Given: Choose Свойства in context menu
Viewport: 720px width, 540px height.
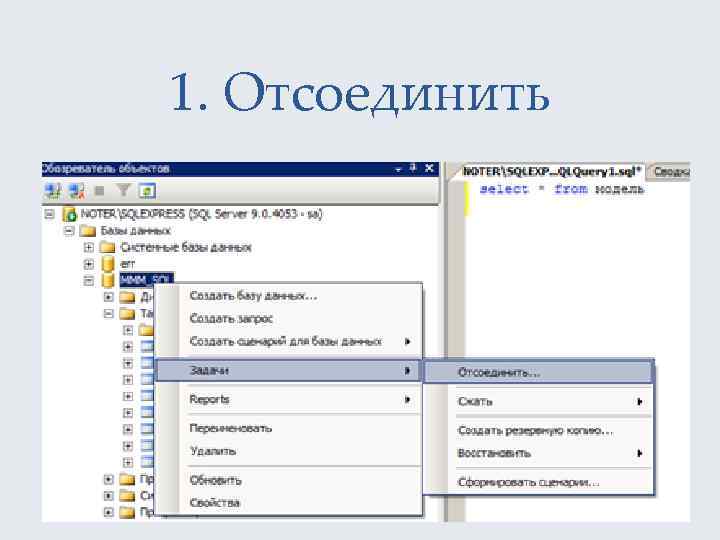Looking at the screenshot, I should pos(288,503).
